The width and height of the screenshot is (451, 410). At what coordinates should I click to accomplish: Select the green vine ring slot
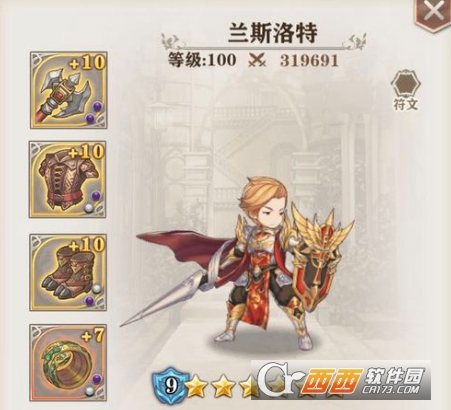coord(68,362)
